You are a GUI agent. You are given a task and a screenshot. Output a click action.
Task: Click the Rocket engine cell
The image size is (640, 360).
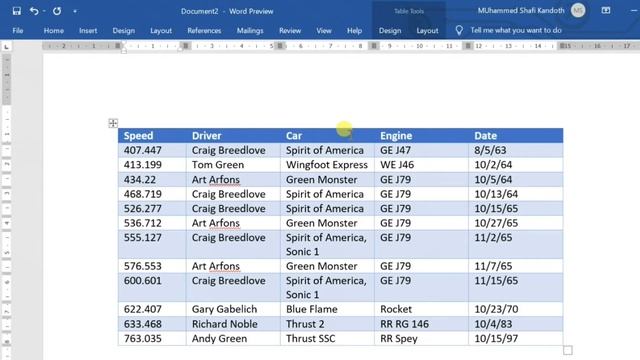[421, 309]
